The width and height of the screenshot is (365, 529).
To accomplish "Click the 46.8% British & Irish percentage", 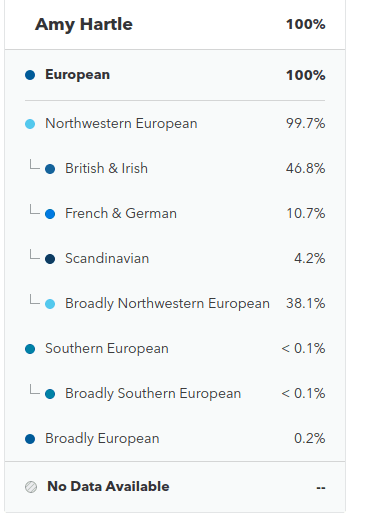I will coord(305,168).
